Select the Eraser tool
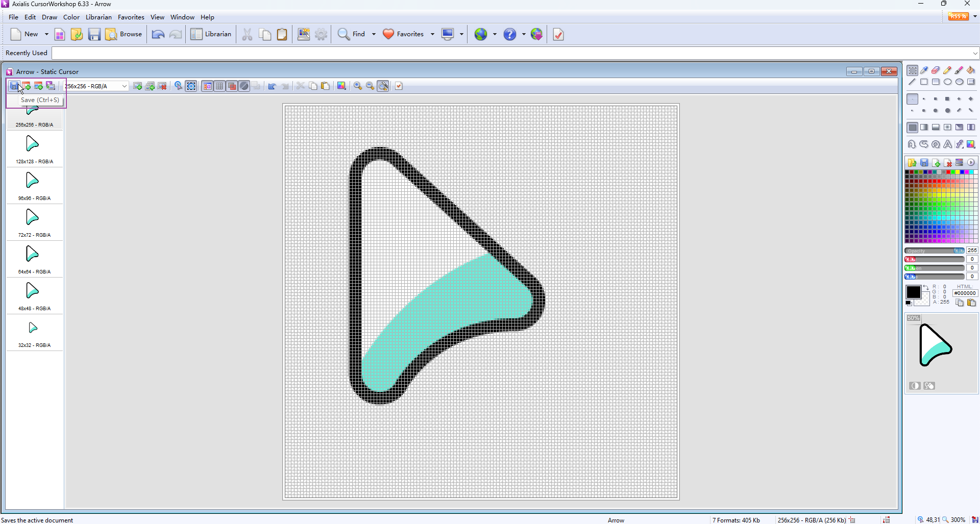980x524 pixels. pos(936,70)
